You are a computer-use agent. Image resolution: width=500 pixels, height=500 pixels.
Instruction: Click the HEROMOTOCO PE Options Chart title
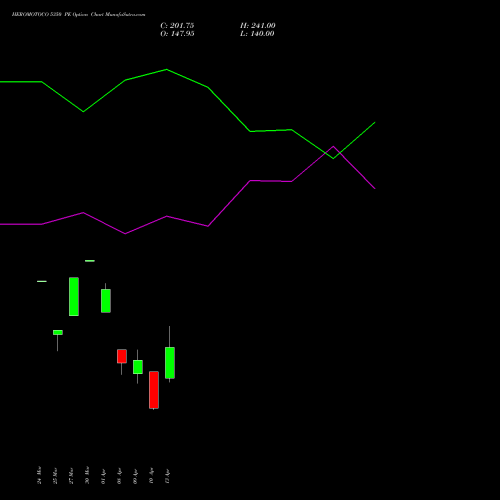(x=78, y=15)
